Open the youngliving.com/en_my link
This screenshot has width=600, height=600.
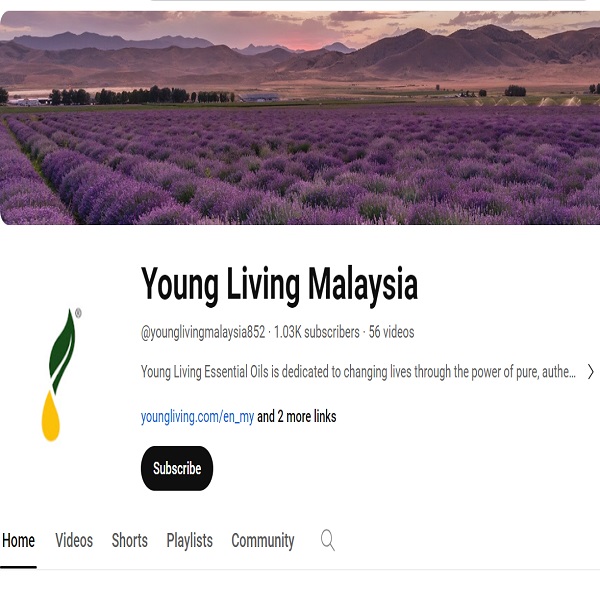[197, 416]
